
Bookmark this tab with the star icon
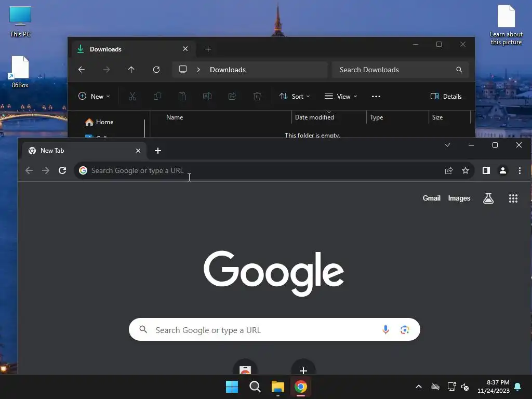coord(465,170)
